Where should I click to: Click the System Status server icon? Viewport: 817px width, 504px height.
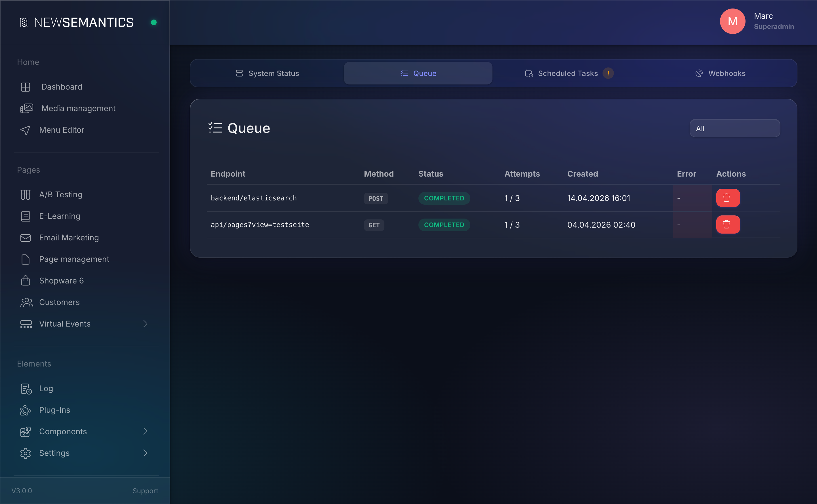tap(239, 73)
